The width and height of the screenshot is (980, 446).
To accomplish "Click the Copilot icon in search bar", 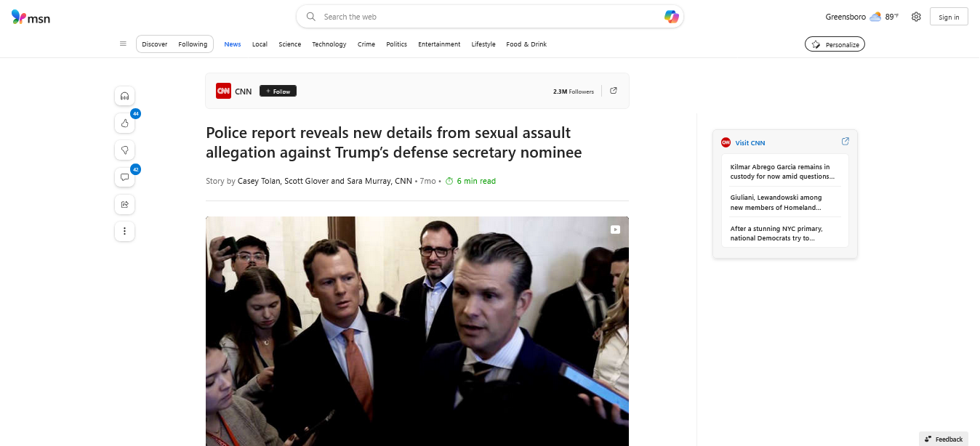I will point(672,17).
